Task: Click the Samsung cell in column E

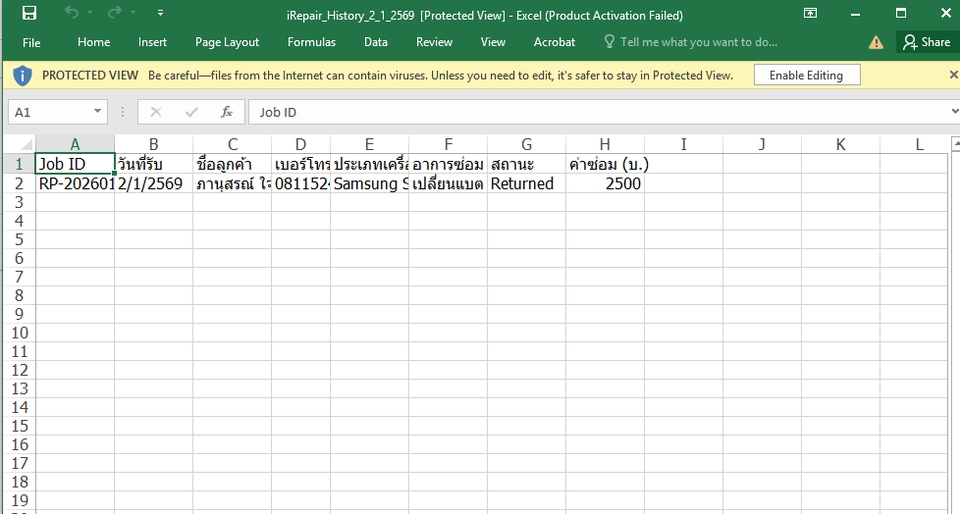Action: (x=369, y=184)
